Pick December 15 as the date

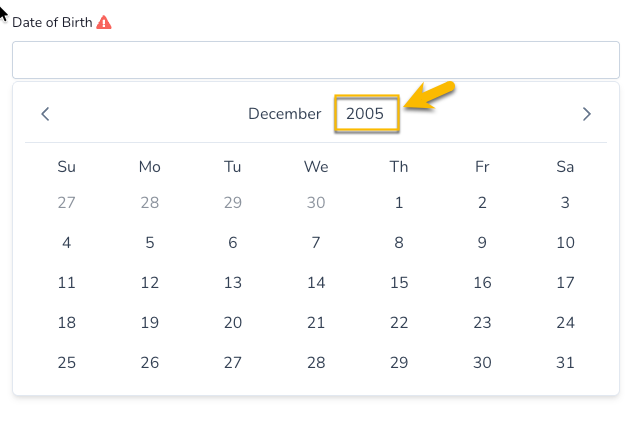click(x=399, y=283)
